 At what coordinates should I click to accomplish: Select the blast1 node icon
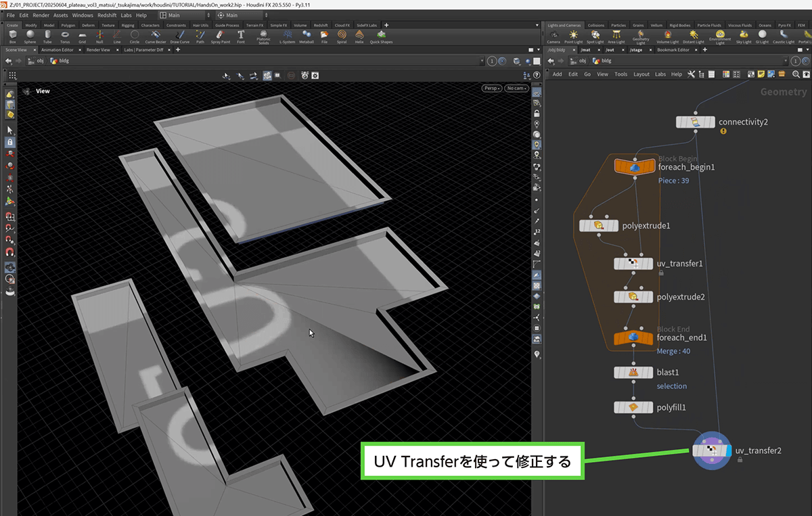coord(633,373)
